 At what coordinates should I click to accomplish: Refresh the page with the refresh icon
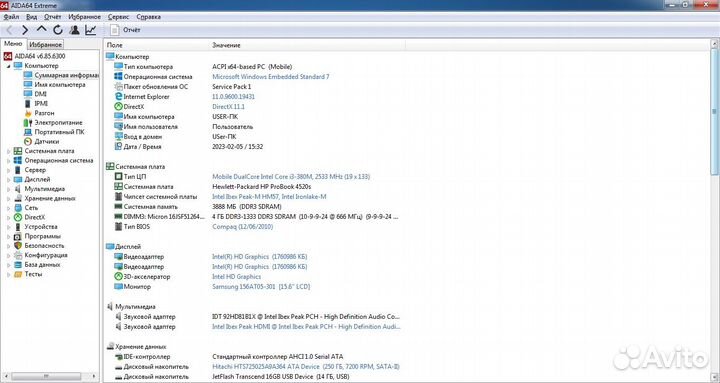pyautogui.click(x=58, y=30)
